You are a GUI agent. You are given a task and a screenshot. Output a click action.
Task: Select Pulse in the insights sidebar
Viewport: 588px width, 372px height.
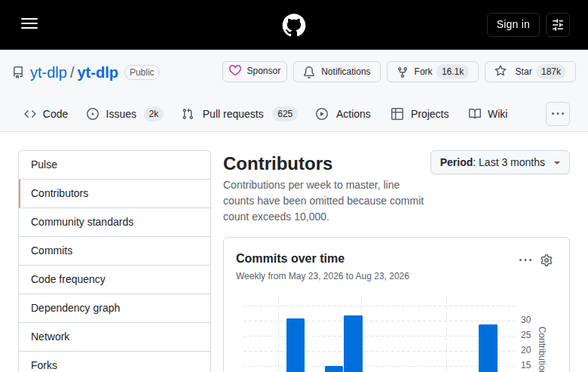(115, 164)
